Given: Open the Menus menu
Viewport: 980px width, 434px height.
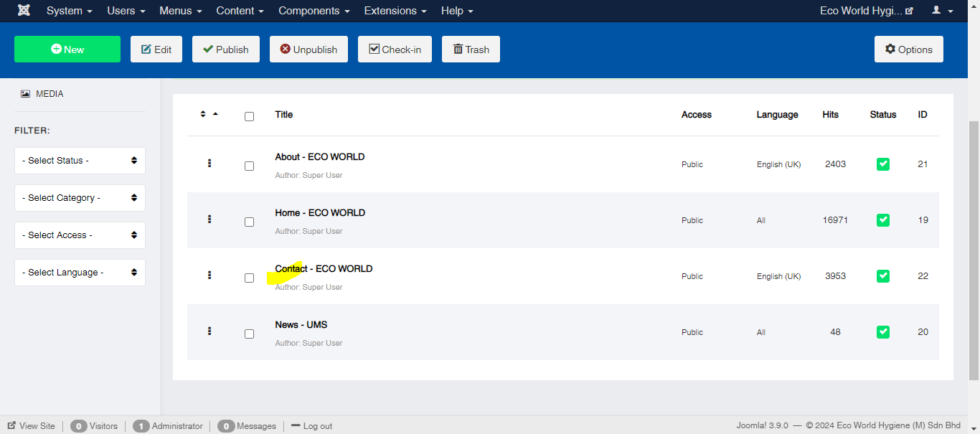Looking at the screenshot, I should 181,11.
